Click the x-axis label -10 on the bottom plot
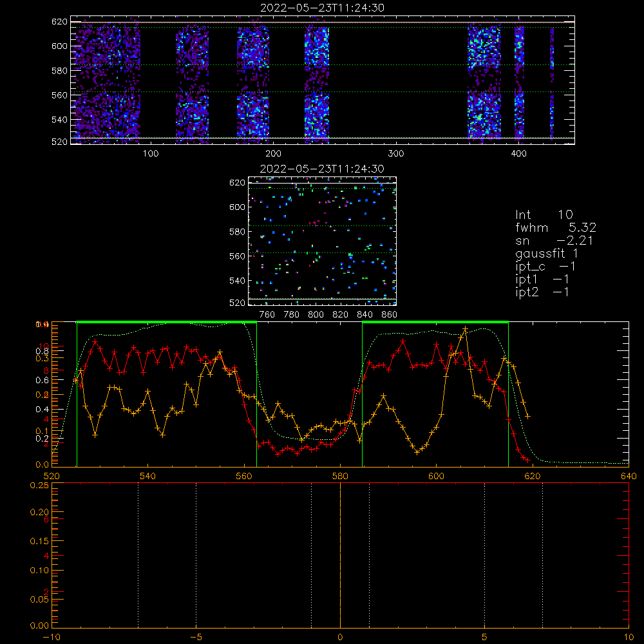This screenshot has width=644, height=644. 52,638
